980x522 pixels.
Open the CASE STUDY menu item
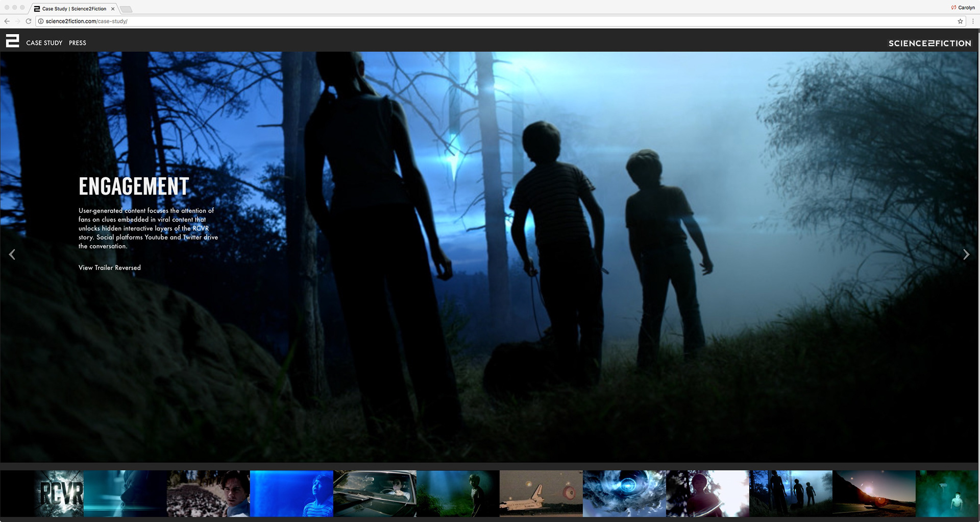[44, 43]
